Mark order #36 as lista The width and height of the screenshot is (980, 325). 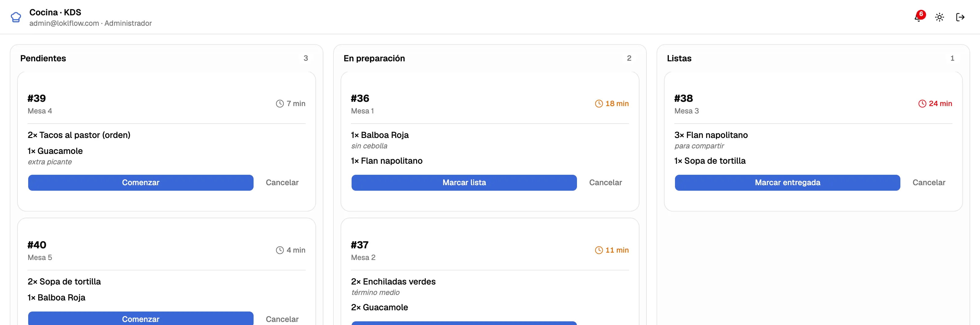[464, 182]
